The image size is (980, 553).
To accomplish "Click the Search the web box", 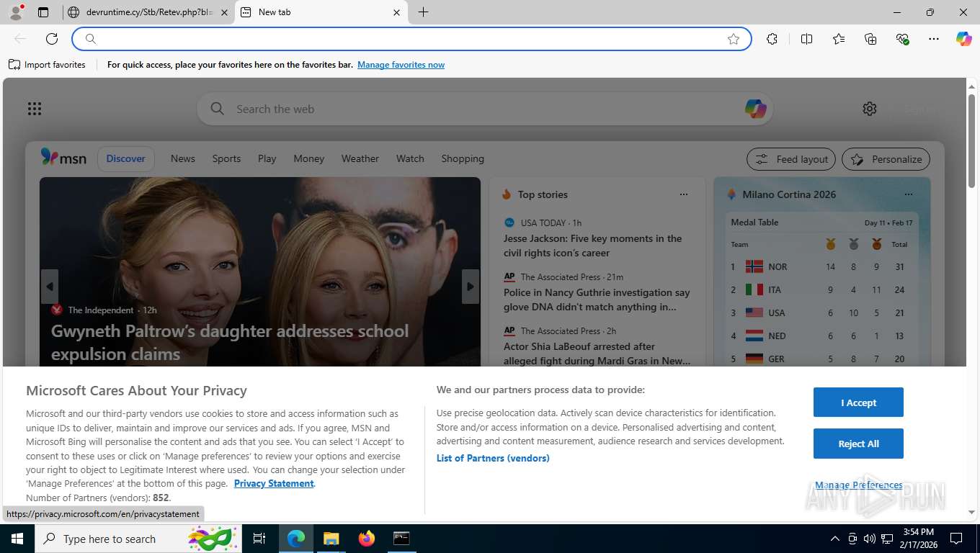I will pos(484,109).
